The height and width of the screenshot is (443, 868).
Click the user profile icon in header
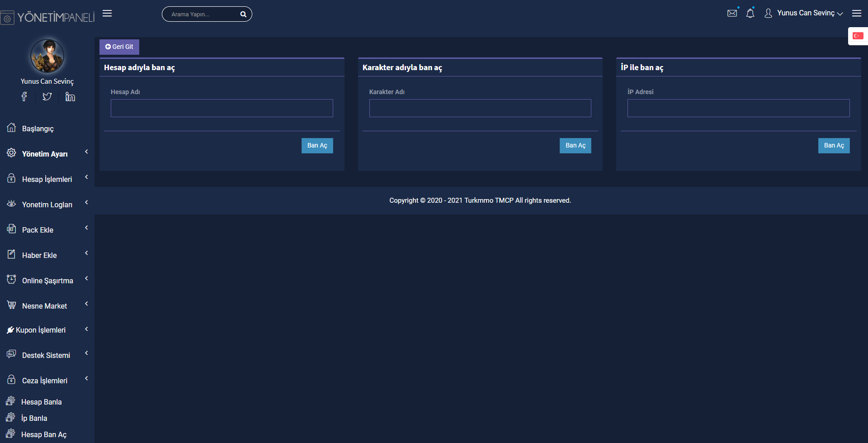[768, 13]
